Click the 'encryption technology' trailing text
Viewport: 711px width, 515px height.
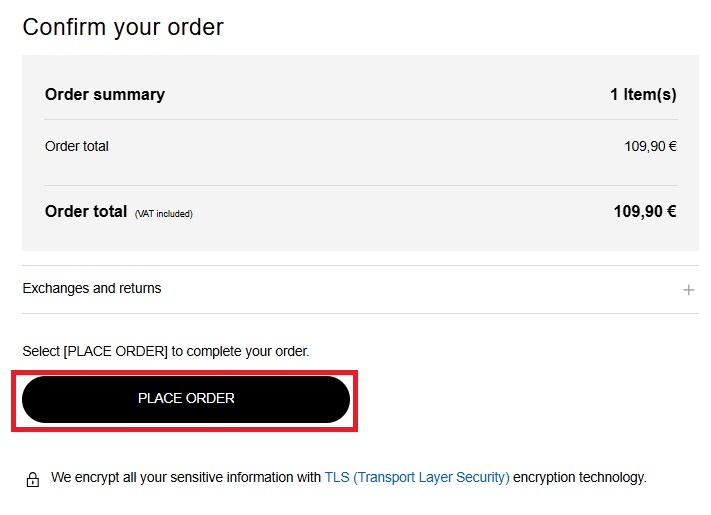tap(580, 478)
